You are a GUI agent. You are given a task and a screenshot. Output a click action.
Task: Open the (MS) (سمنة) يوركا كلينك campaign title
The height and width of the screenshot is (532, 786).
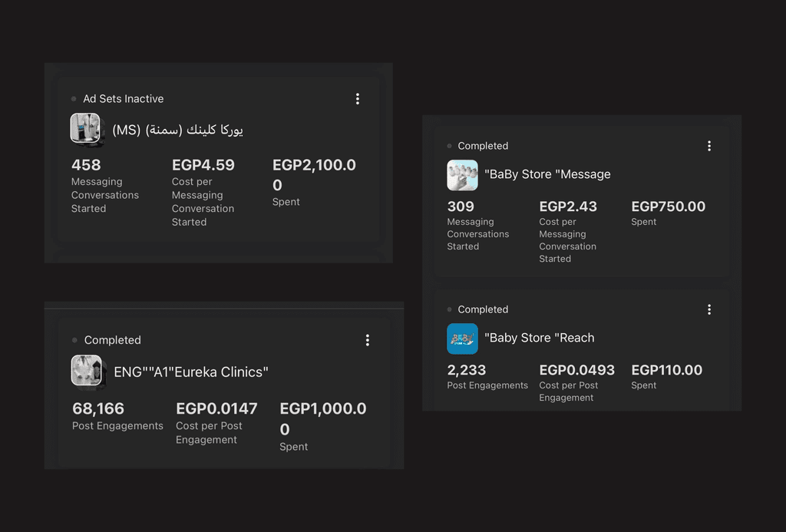tap(177, 130)
